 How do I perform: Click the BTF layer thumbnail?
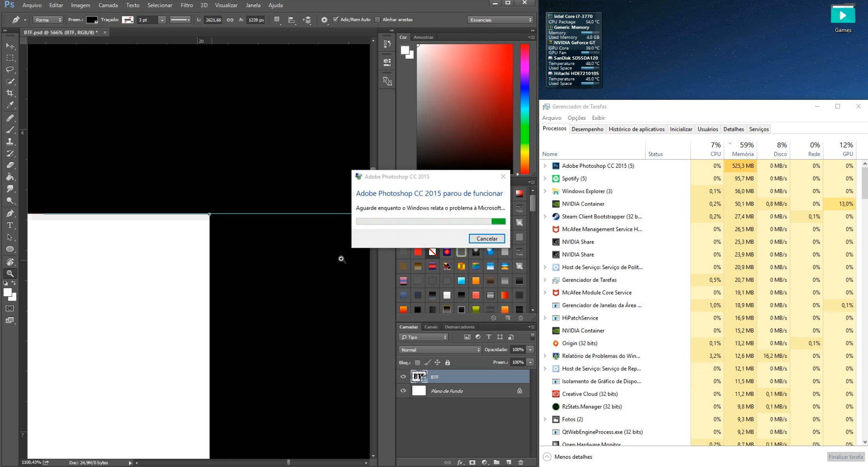(x=418, y=377)
